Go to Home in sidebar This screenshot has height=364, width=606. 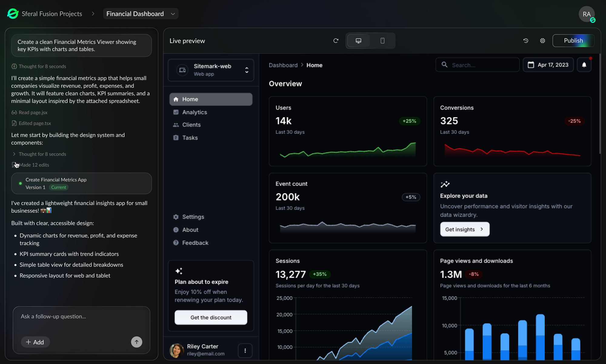point(211,99)
